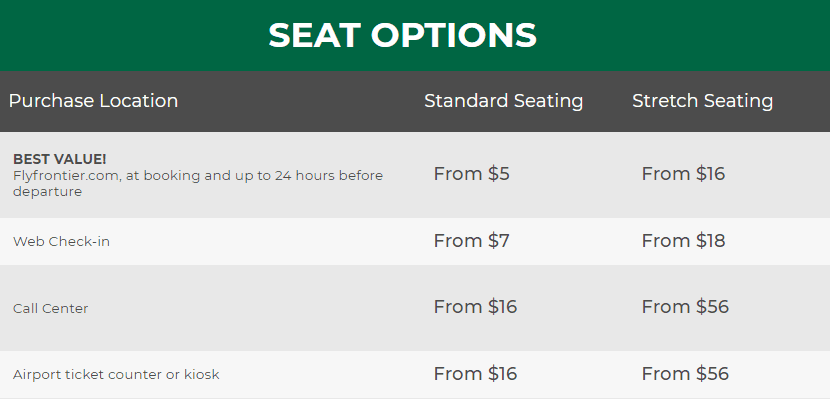This screenshot has width=830, height=399.
Task: Select the Call Center From $56 stretch price
Action: (685, 307)
